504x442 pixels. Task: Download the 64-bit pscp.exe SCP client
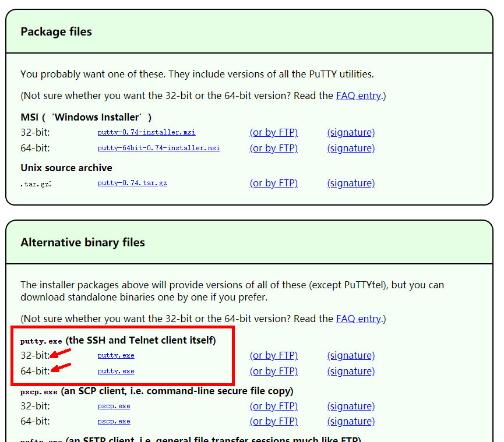click(114, 421)
